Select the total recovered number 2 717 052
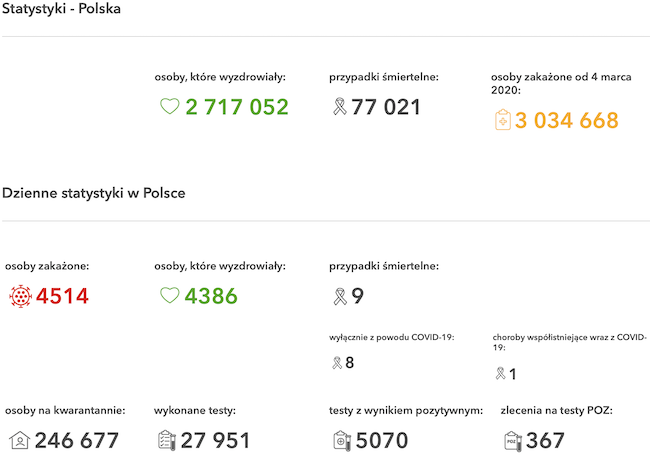This screenshot has width=650, height=469. [236, 107]
